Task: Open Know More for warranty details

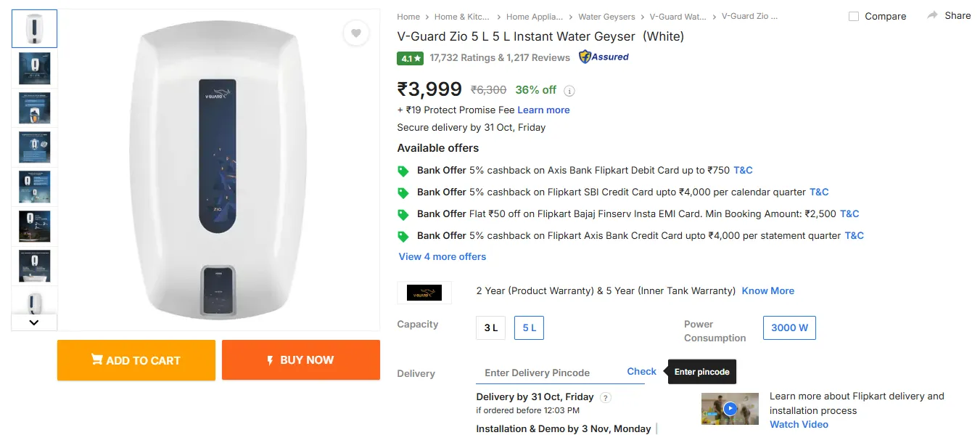Action: click(x=767, y=290)
